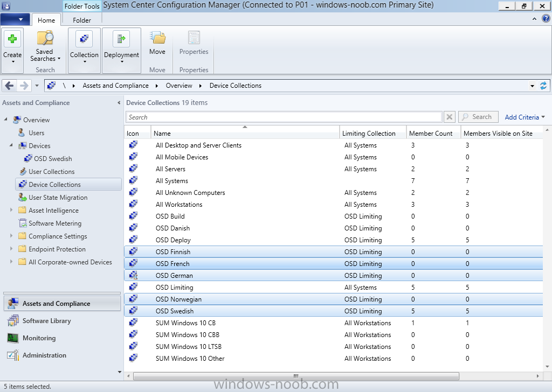Sort by the Name column header

click(245, 133)
